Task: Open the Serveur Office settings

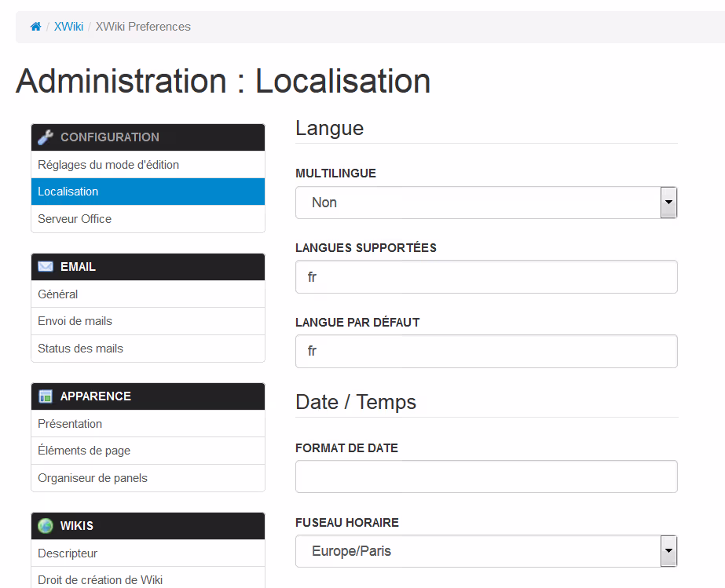Action: [75, 219]
